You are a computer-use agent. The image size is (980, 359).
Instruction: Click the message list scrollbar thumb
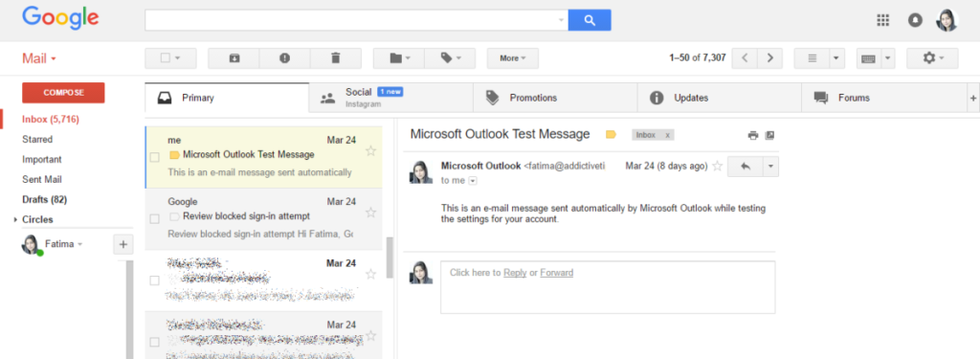[x=390, y=258]
